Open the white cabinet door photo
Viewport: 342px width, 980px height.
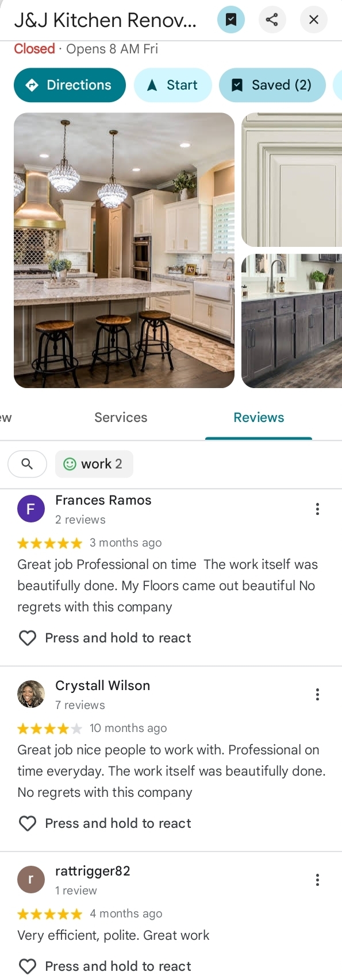[x=292, y=180]
